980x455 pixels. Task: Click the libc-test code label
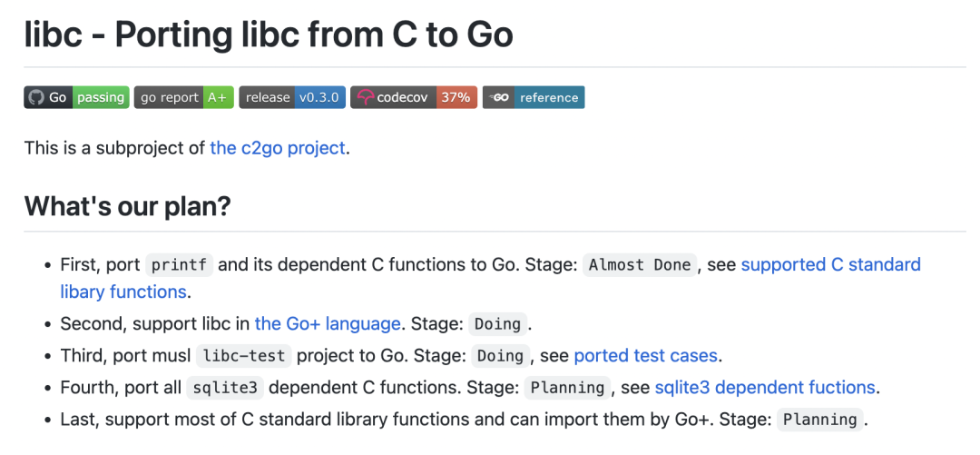(x=244, y=356)
